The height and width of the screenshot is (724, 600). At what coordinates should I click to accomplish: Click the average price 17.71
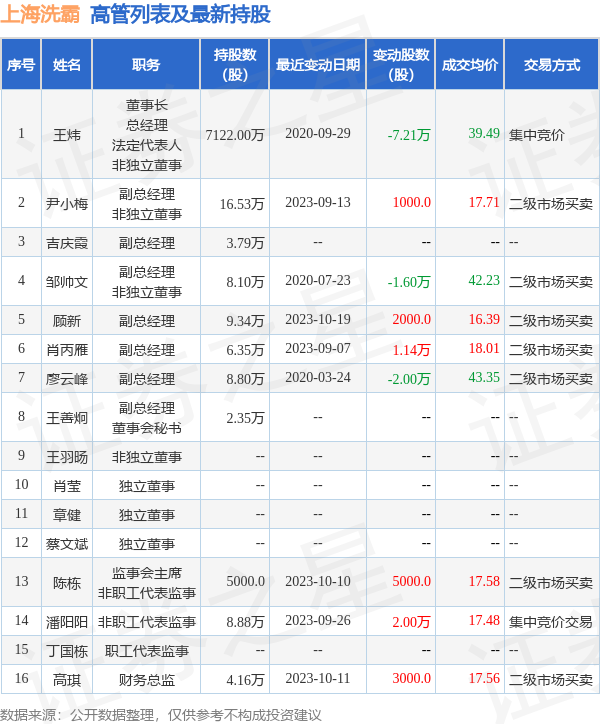pos(484,202)
